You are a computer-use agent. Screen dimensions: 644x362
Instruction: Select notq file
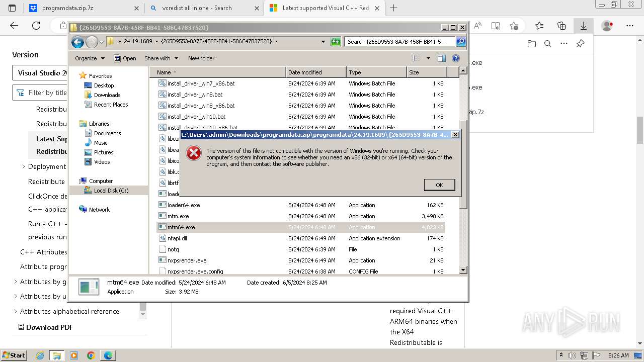[173, 249]
